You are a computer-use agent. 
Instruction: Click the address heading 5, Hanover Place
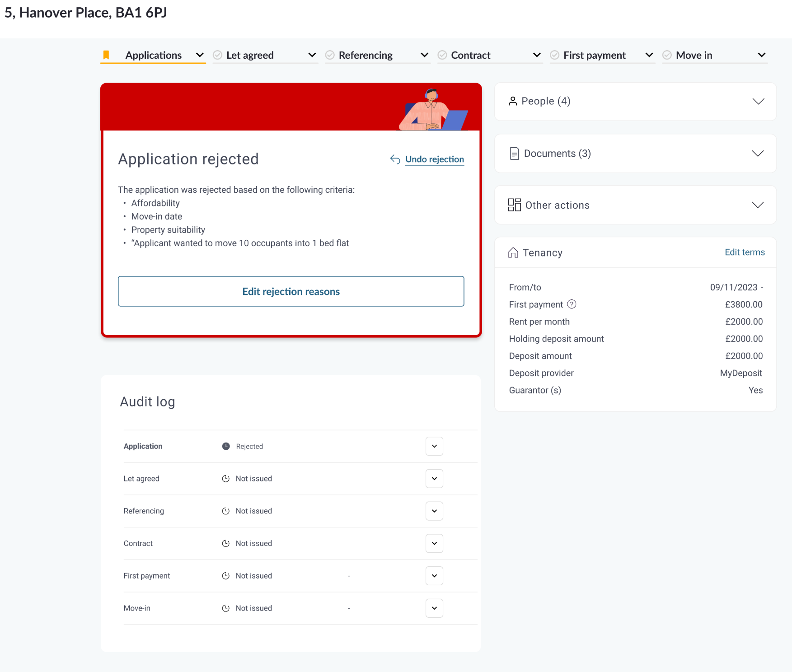click(x=86, y=13)
